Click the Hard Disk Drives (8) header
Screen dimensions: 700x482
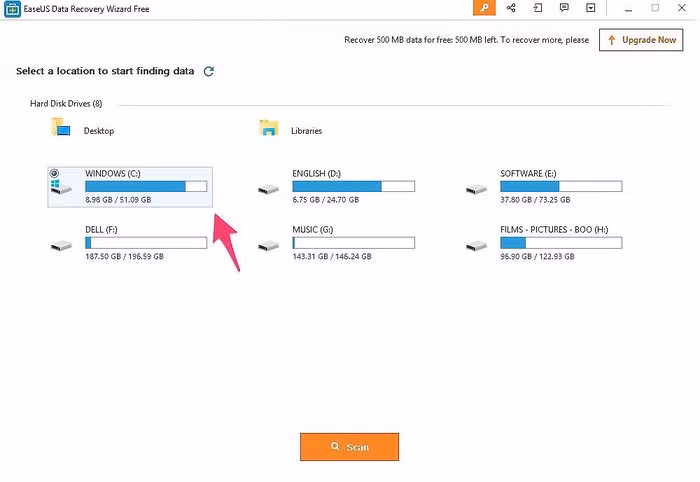[66, 104]
